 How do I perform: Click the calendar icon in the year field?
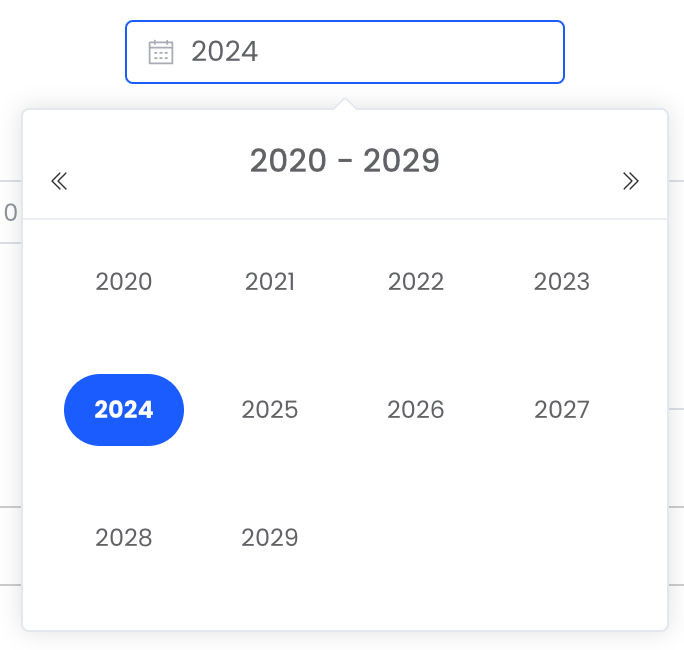point(161,52)
